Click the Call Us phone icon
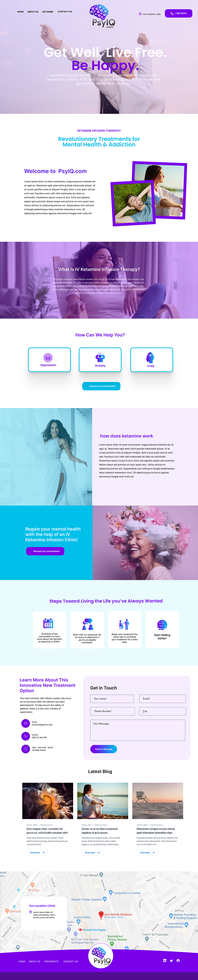Screen dimensions: 198x980 click(x=25, y=736)
